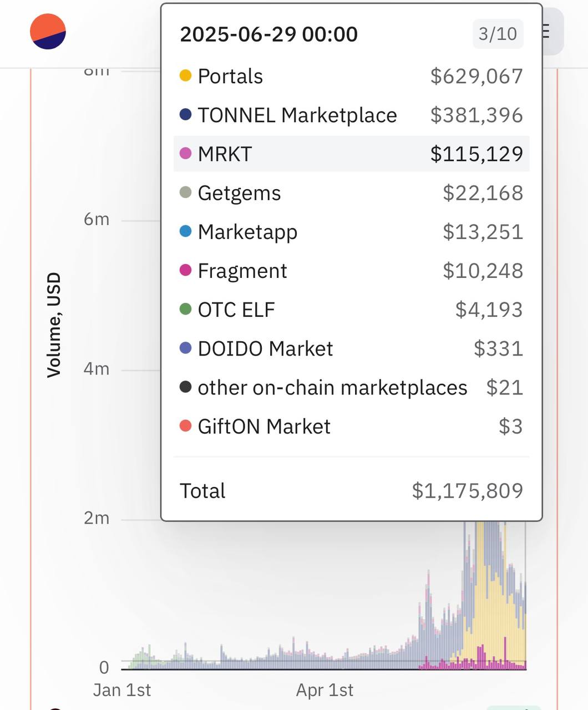Click the 2m y-axis label
The image size is (588, 710).
click(97, 518)
